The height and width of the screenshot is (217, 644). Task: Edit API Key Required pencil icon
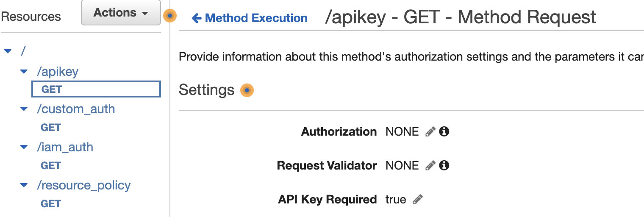click(x=417, y=200)
